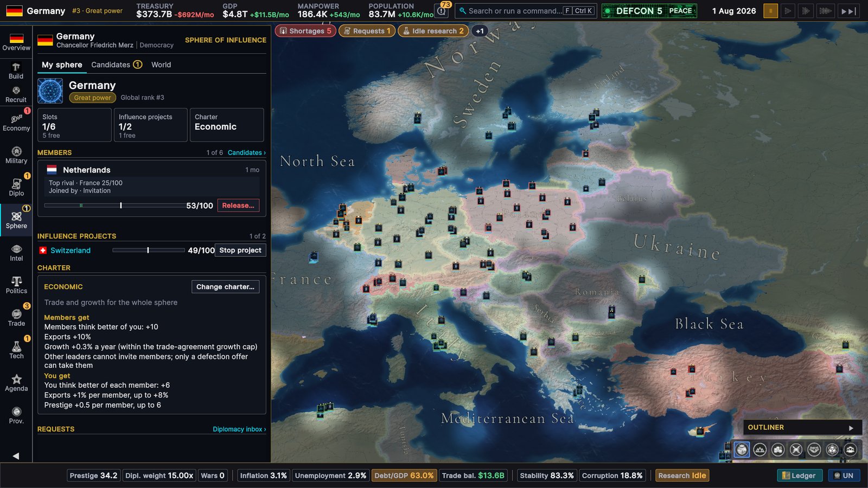Toggle the pause game button
Screen dimensions: 868x488
pos(770,11)
